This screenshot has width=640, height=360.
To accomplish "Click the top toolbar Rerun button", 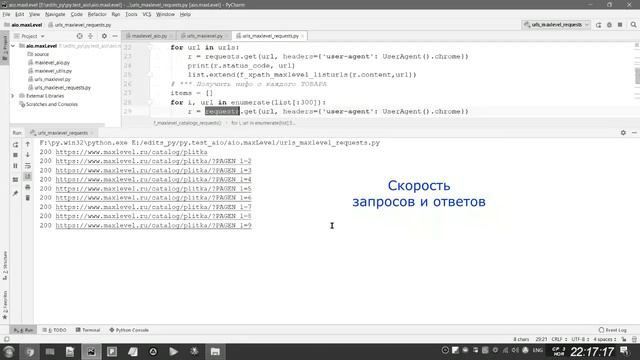I will pyautogui.click(x=598, y=25).
